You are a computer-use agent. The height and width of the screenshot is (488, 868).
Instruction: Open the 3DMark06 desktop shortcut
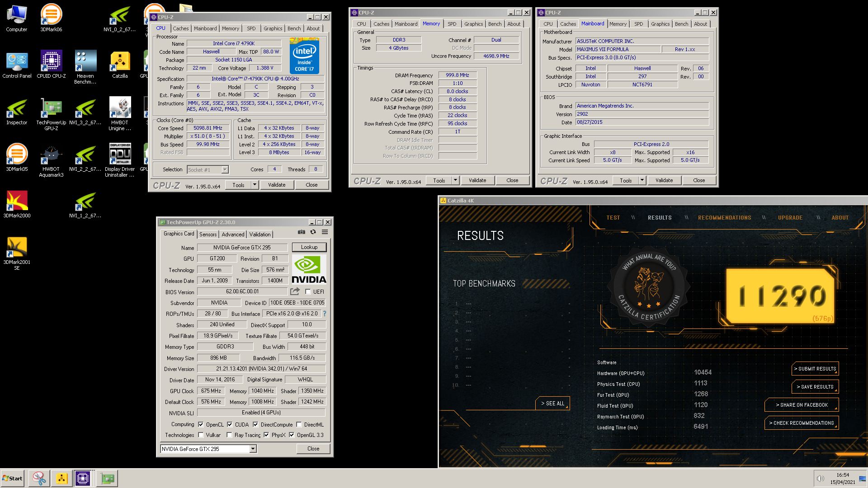point(51,19)
